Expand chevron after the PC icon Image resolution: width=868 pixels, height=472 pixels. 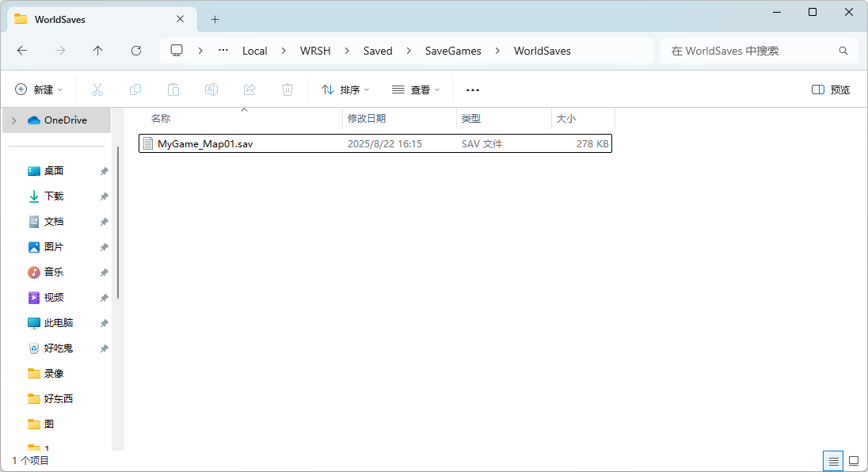click(200, 51)
